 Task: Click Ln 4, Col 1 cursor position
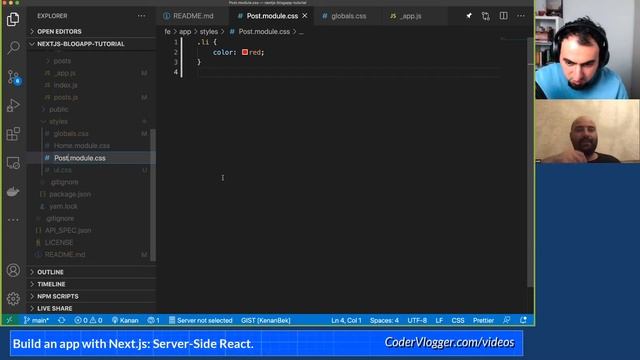click(x=346, y=320)
